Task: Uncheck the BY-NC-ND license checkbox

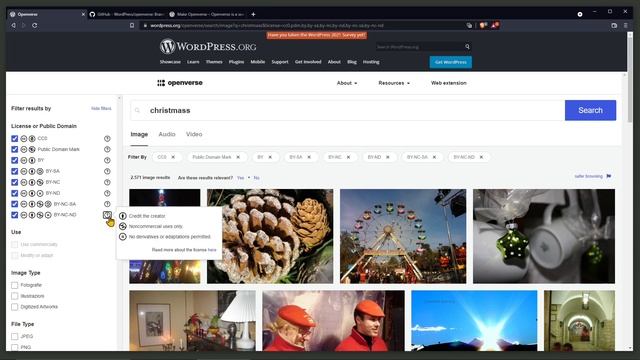Action: (x=15, y=215)
